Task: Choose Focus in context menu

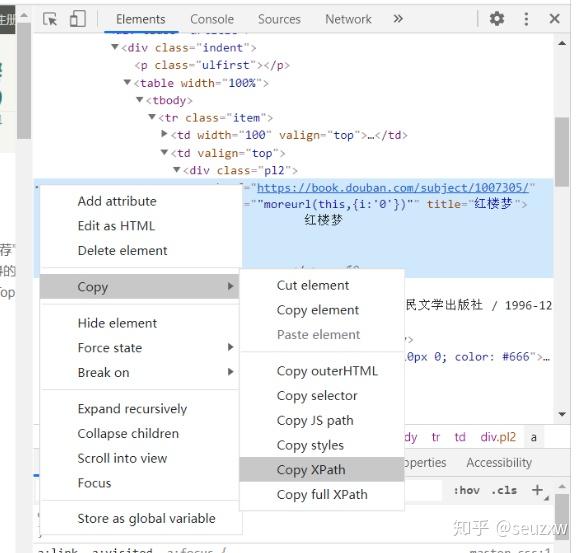Action: point(94,483)
